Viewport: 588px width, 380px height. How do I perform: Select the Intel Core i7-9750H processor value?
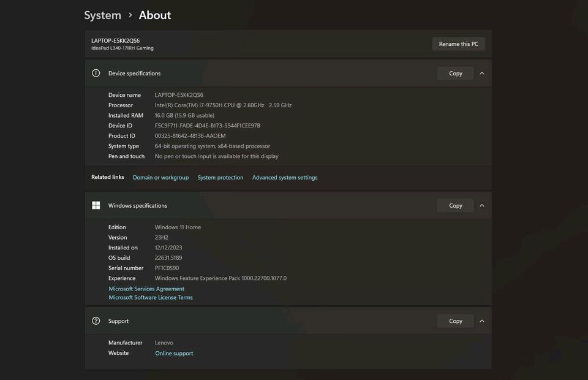(223, 105)
